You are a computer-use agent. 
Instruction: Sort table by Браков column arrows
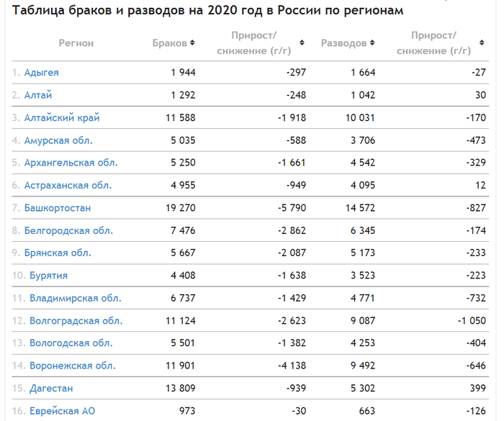tap(192, 42)
